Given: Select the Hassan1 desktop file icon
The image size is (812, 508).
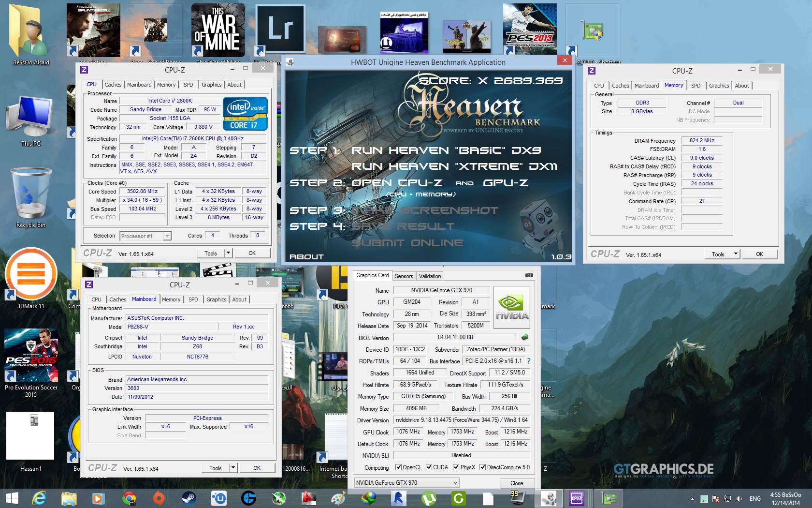Looking at the screenshot, I should coord(30,441).
